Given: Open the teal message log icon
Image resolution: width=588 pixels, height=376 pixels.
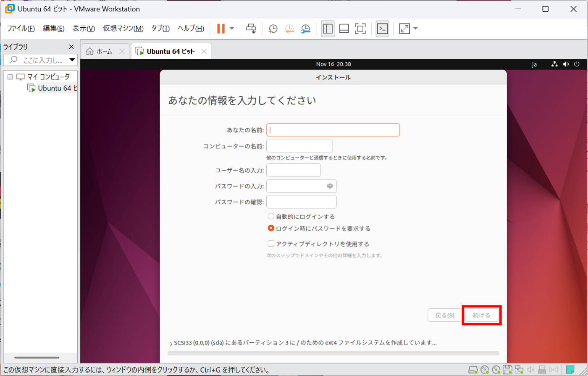Looking at the screenshot, I should (570, 370).
